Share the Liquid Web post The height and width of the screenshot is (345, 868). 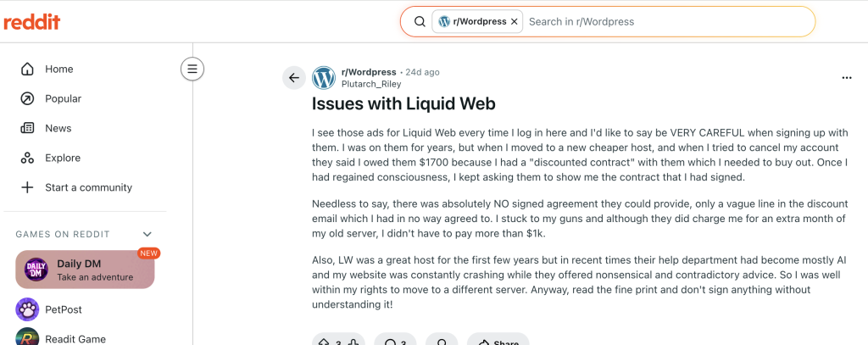point(498,342)
